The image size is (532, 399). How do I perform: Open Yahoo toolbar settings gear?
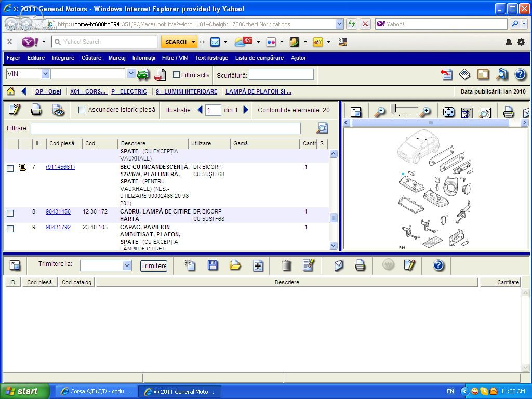coord(521,42)
